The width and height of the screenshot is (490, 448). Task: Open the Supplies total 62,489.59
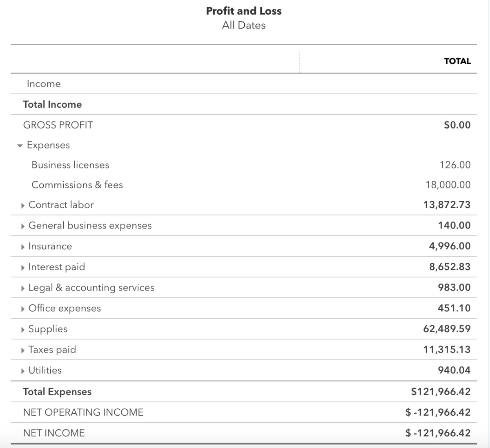447,329
